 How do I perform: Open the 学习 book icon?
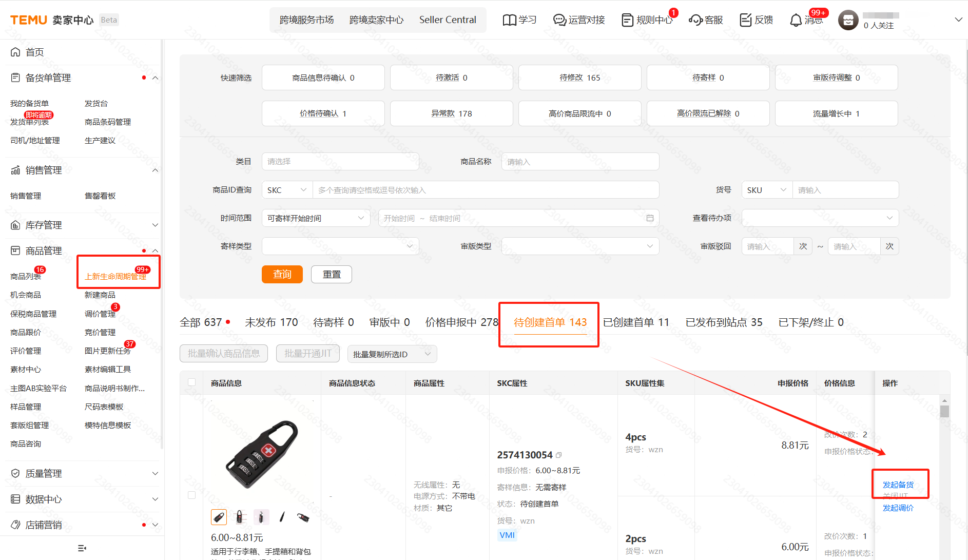tap(509, 20)
